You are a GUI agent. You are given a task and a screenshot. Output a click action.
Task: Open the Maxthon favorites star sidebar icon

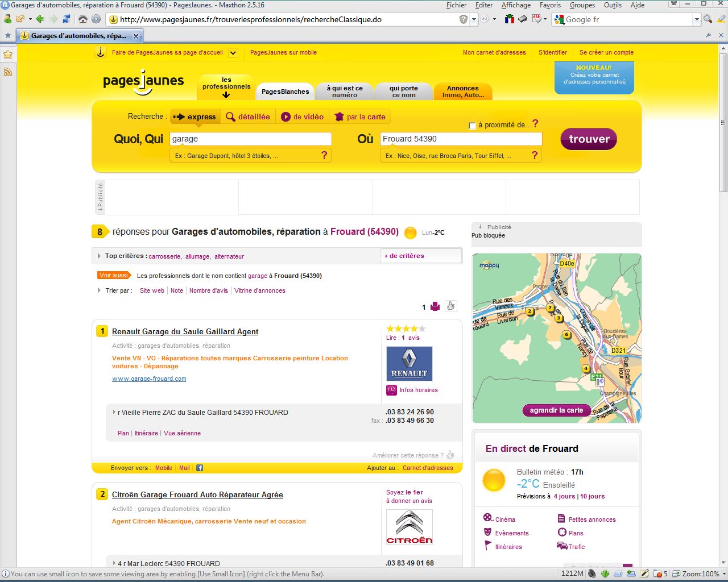coord(8,55)
